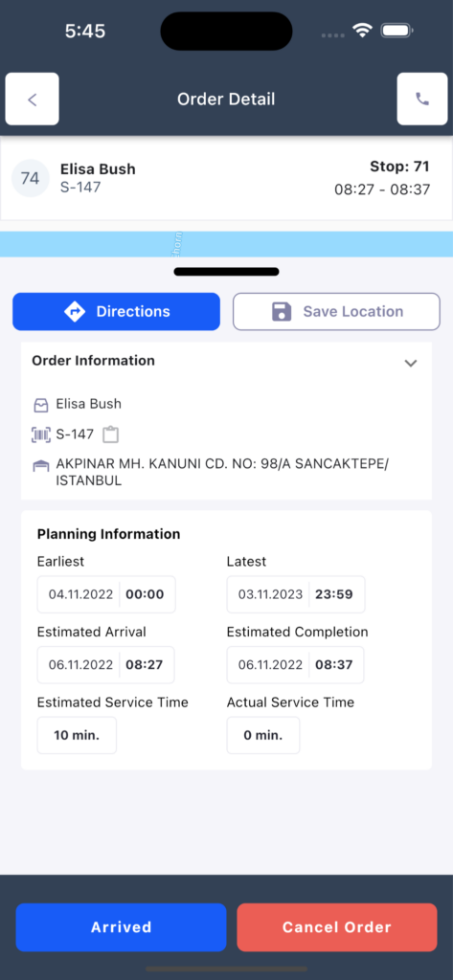The height and width of the screenshot is (980, 453).
Task: Mark the order as Arrived
Action: 121,926
